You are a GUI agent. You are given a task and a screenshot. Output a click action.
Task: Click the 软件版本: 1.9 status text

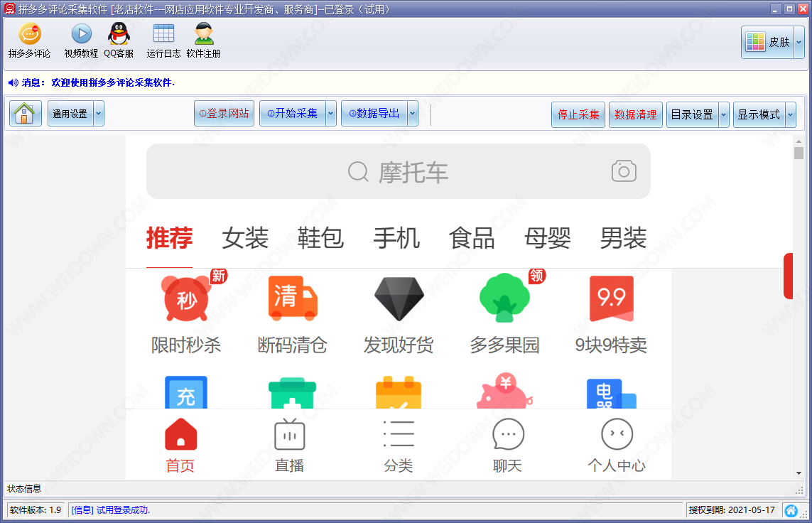tap(36, 510)
